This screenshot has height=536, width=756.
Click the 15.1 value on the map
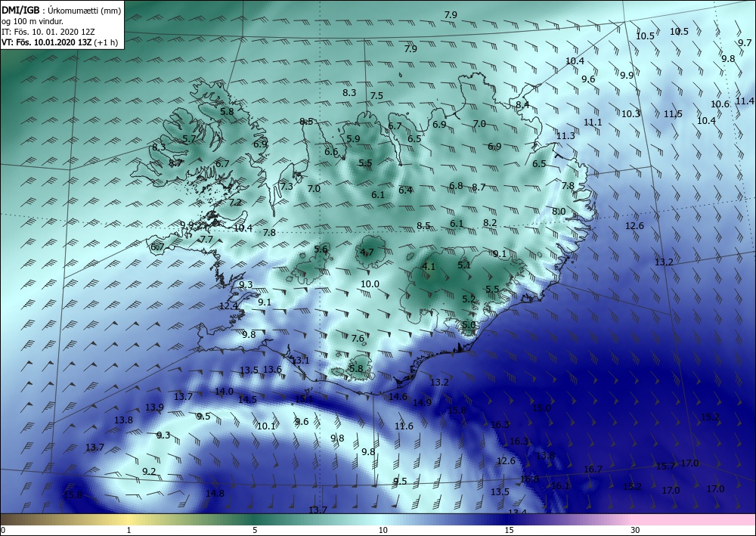pos(304,399)
